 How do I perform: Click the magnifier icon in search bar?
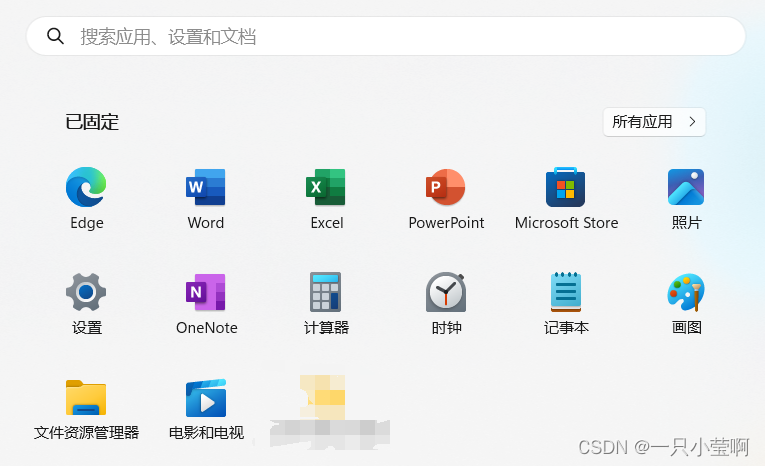point(55,36)
